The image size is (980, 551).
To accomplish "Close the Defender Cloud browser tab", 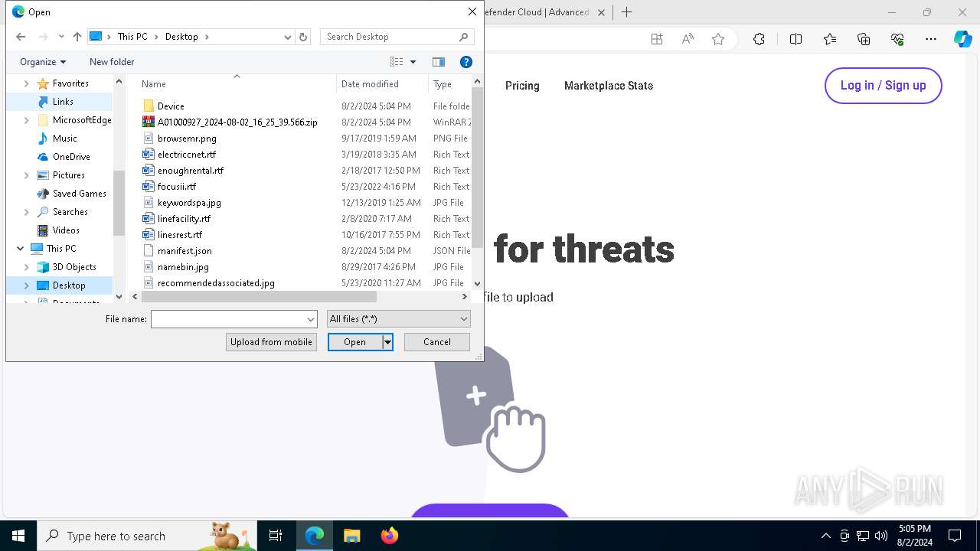I will coord(601,12).
